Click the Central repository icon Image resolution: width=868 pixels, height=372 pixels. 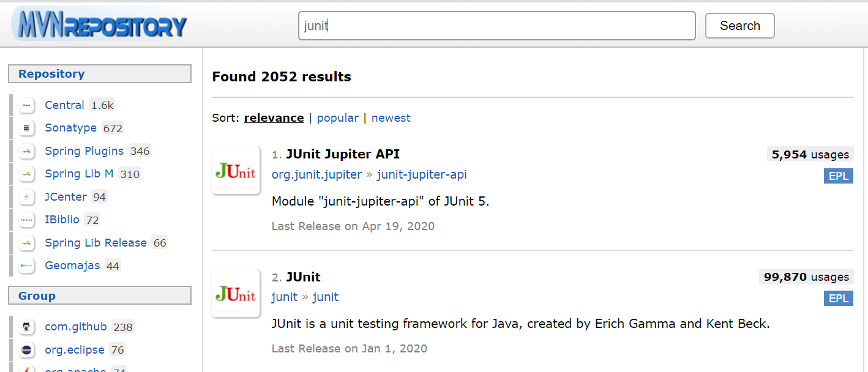pos(26,105)
